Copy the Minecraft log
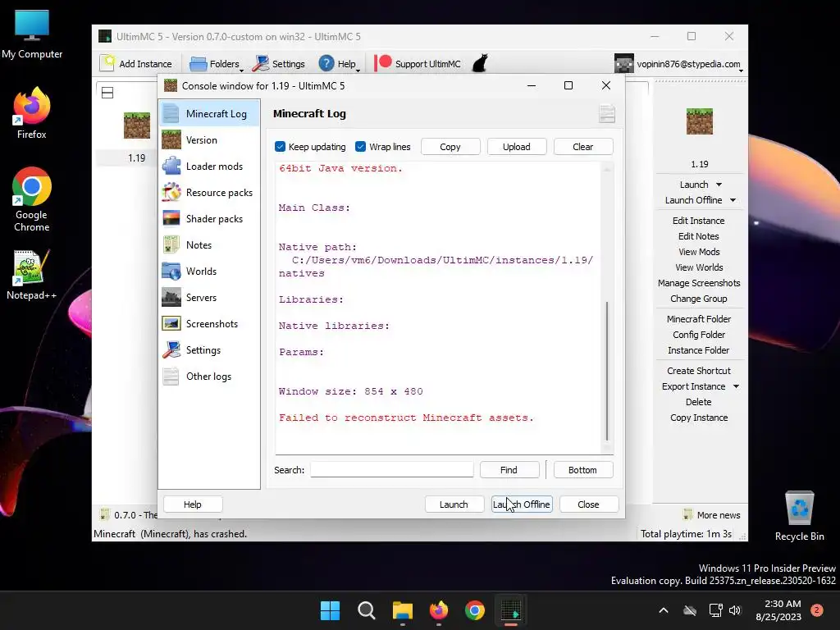 [450, 147]
